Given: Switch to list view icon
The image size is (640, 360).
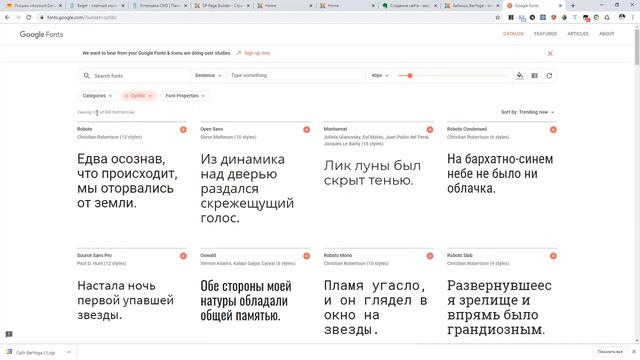Looking at the screenshot, I should 534,76.
